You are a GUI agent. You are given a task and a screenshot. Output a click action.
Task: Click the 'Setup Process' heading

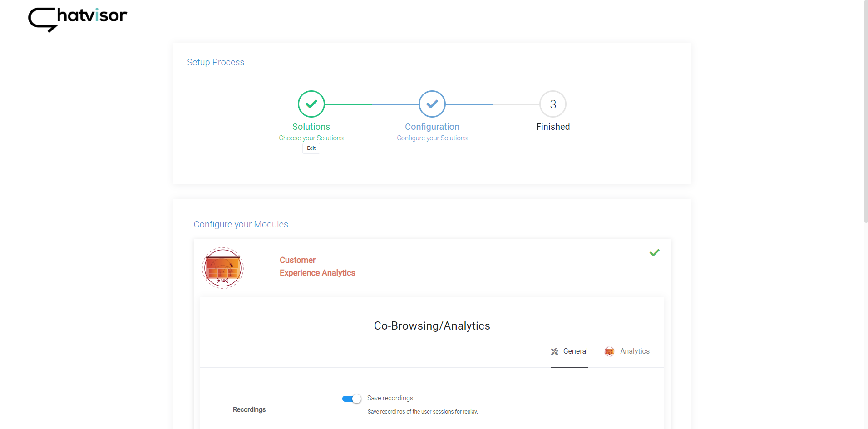216,62
